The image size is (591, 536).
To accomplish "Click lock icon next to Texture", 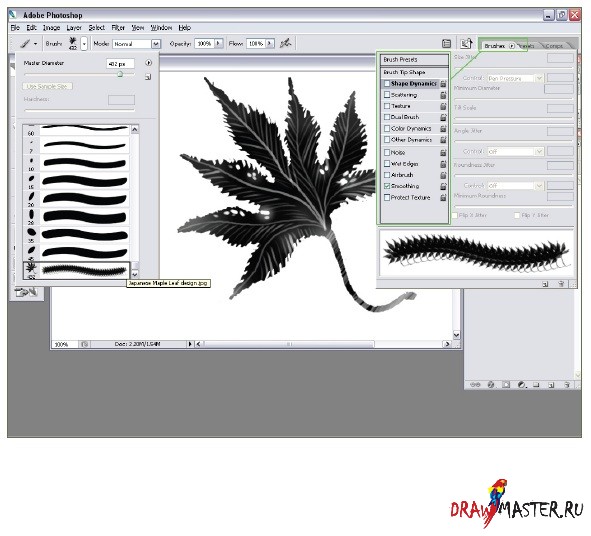I will click(443, 106).
